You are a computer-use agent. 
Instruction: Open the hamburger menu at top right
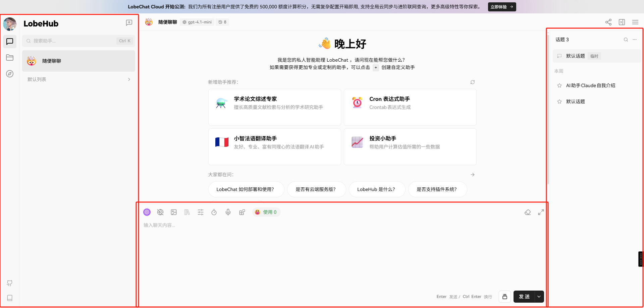635,22
